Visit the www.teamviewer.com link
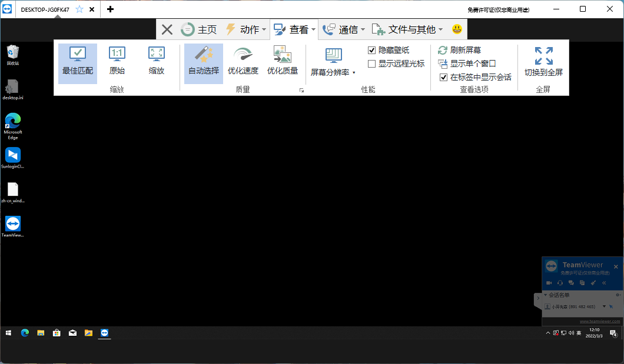The width and height of the screenshot is (624, 364). point(599,321)
